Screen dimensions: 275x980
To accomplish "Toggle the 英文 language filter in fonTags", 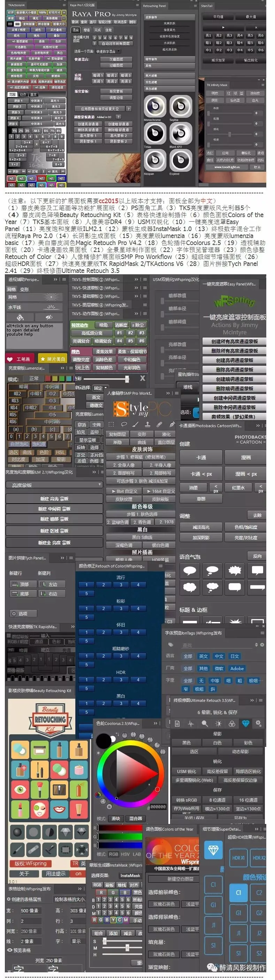I will tap(204, 656).
